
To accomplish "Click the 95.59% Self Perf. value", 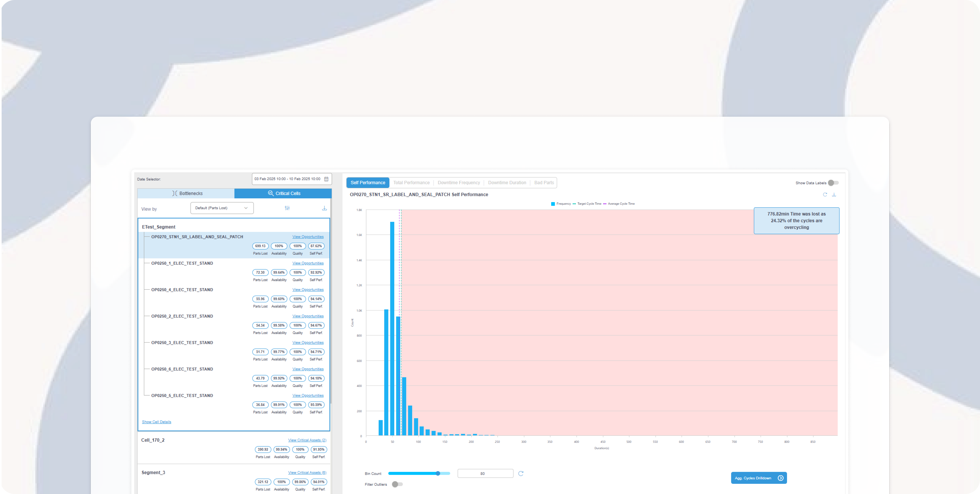I will tap(316, 405).
